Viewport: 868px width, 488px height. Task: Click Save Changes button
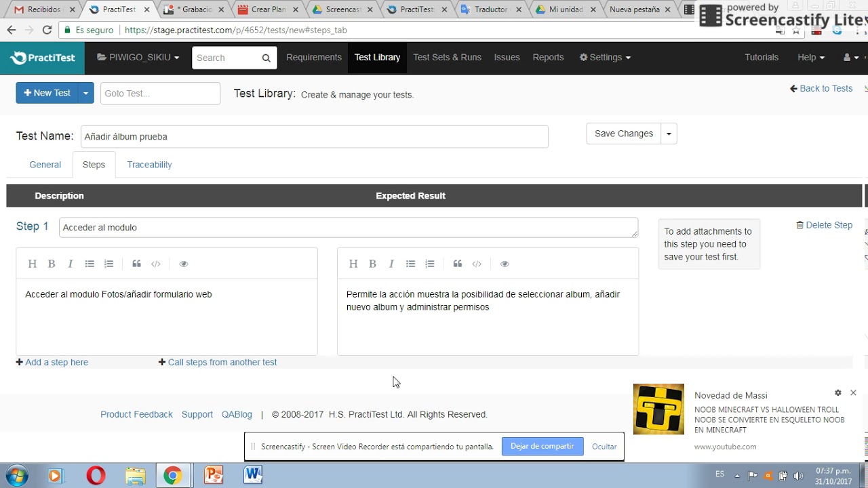[624, 134]
